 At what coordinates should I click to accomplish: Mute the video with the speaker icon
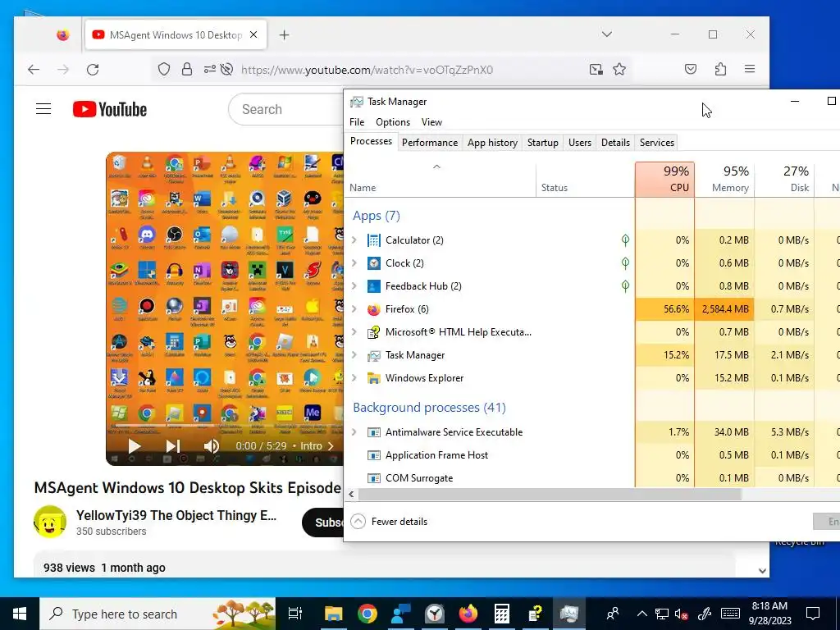pyautogui.click(x=211, y=445)
